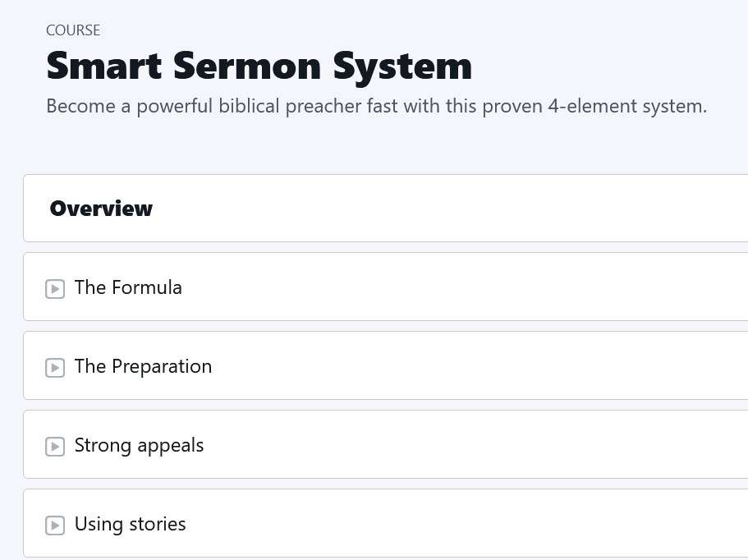Click the play icon next to "The Preparation"
Screen dimensions: 748x560
tap(55, 368)
